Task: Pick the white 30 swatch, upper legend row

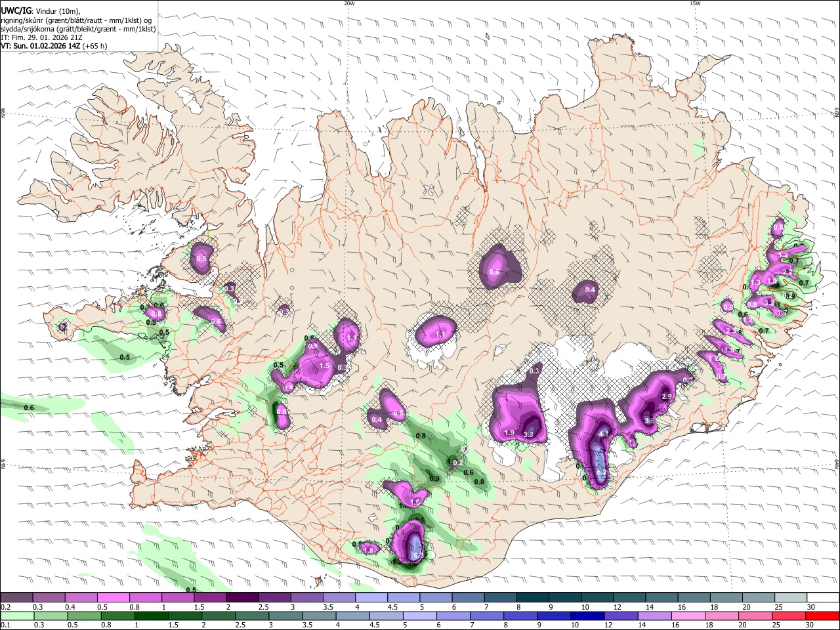Action: [822, 598]
